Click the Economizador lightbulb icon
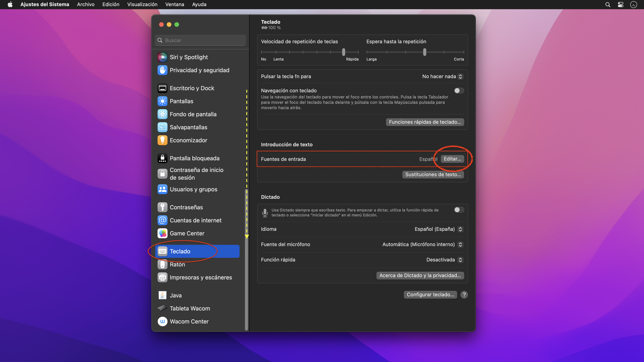Image resolution: width=644 pixels, height=362 pixels. point(162,140)
